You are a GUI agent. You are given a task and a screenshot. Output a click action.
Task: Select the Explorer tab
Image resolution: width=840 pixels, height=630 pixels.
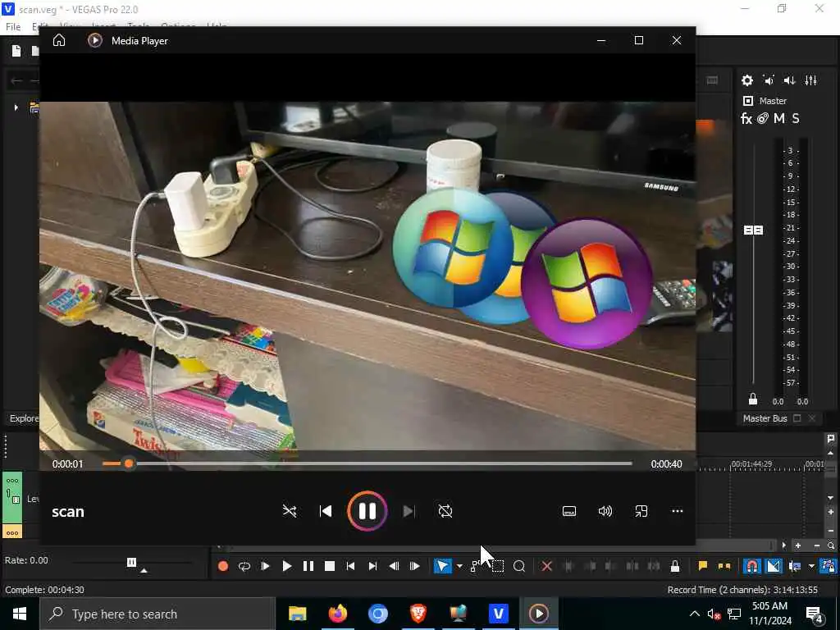point(24,418)
